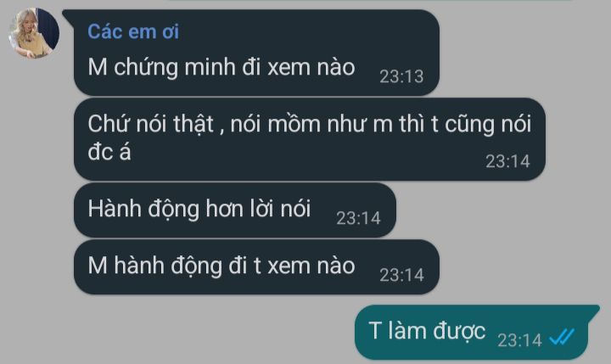Tap the sender name 'Các em ơi'
This screenshot has height=364, width=611.
point(133,31)
